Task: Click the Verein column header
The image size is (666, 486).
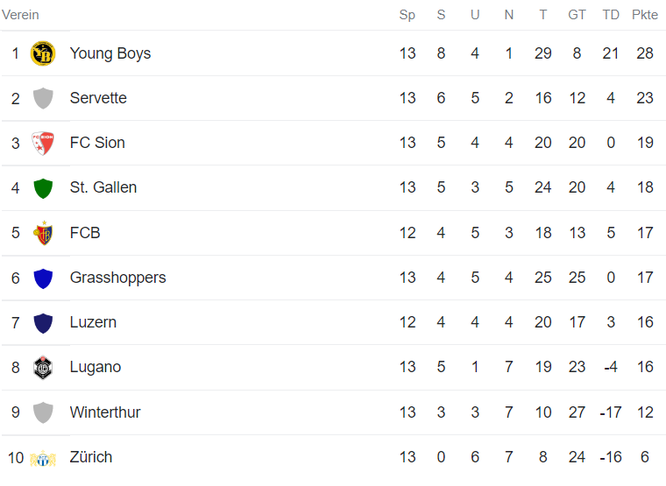Action: [20, 15]
